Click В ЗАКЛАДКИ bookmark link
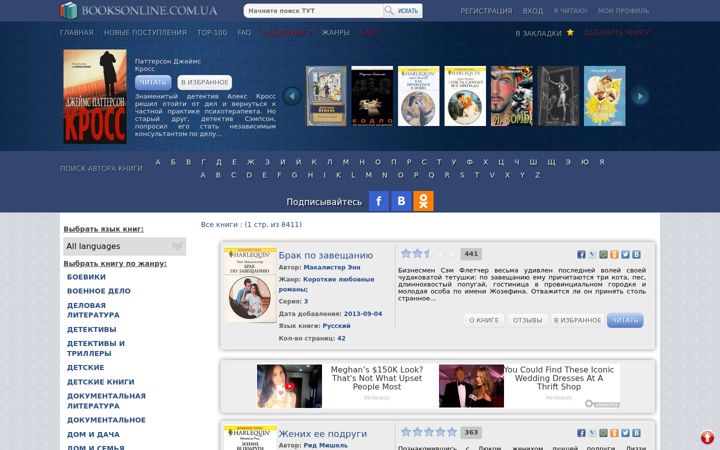 tap(539, 33)
